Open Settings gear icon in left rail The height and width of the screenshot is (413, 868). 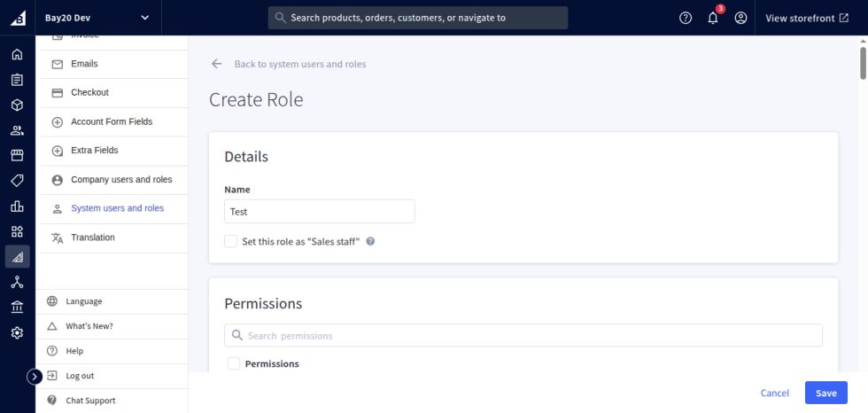tap(17, 333)
